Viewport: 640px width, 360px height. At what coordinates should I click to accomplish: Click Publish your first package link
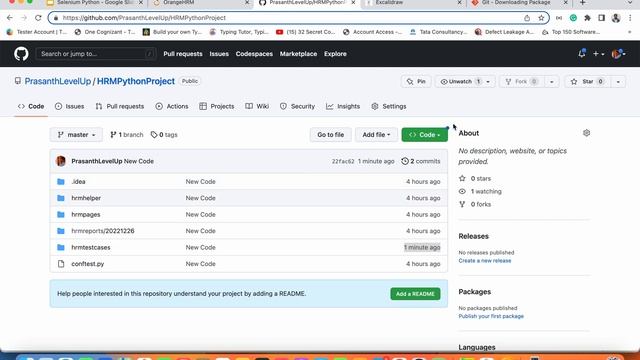491,316
